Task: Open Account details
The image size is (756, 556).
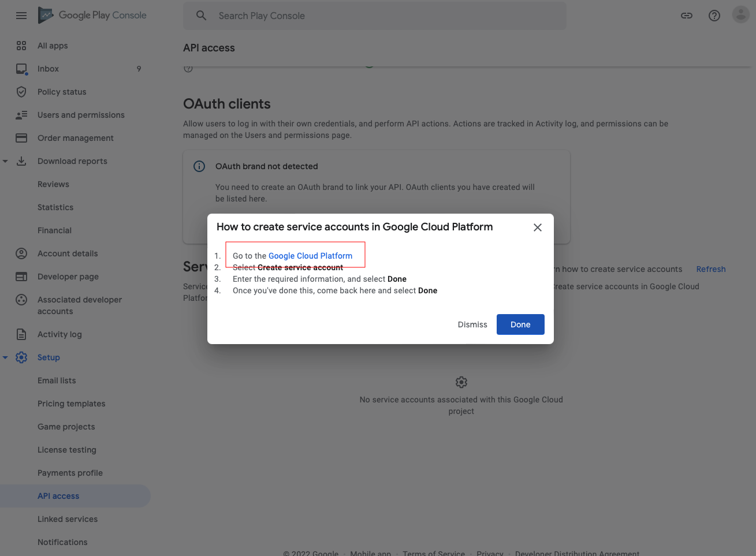Action: [68, 253]
